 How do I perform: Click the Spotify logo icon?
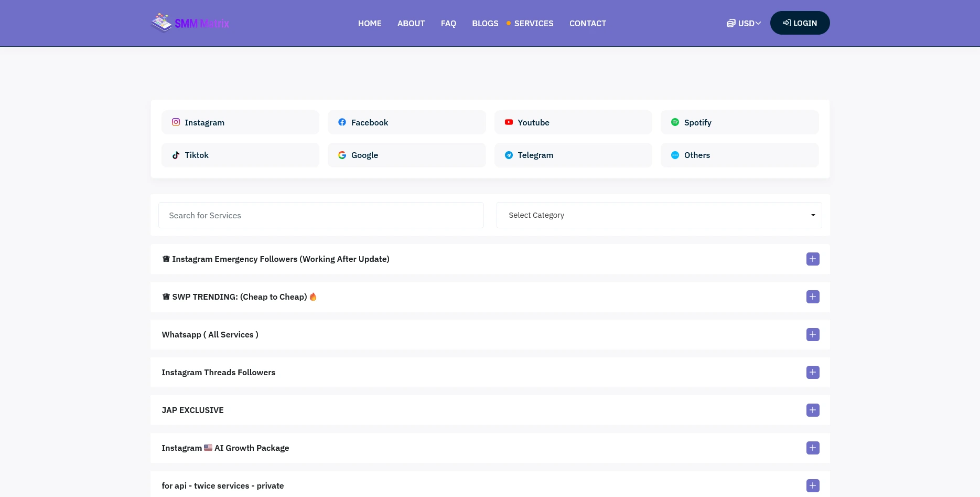[675, 122]
